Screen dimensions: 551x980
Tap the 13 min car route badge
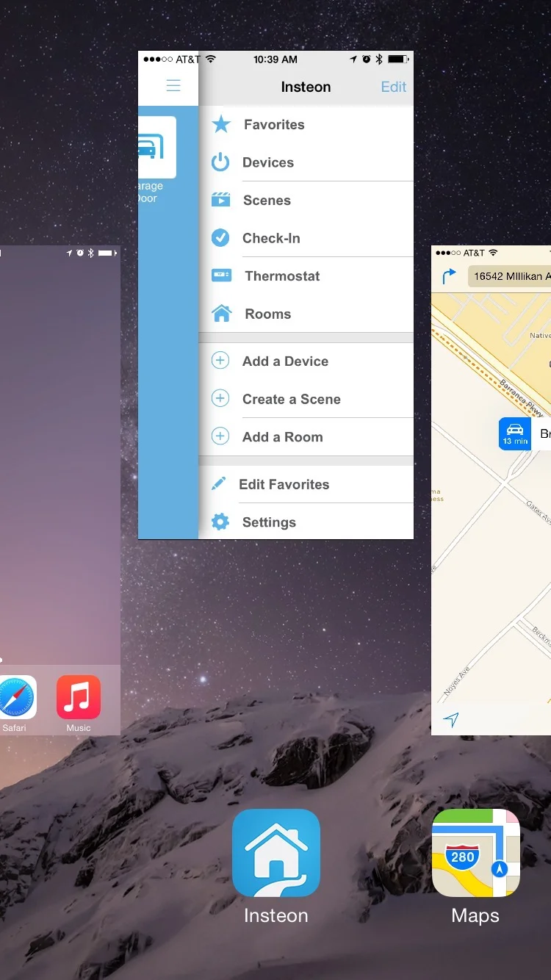[x=515, y=433]
